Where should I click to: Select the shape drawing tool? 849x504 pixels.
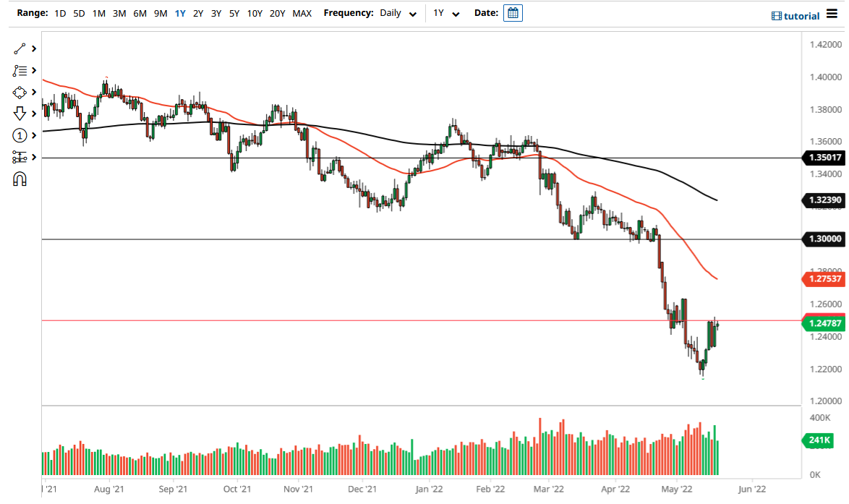[x=21, y=93]
